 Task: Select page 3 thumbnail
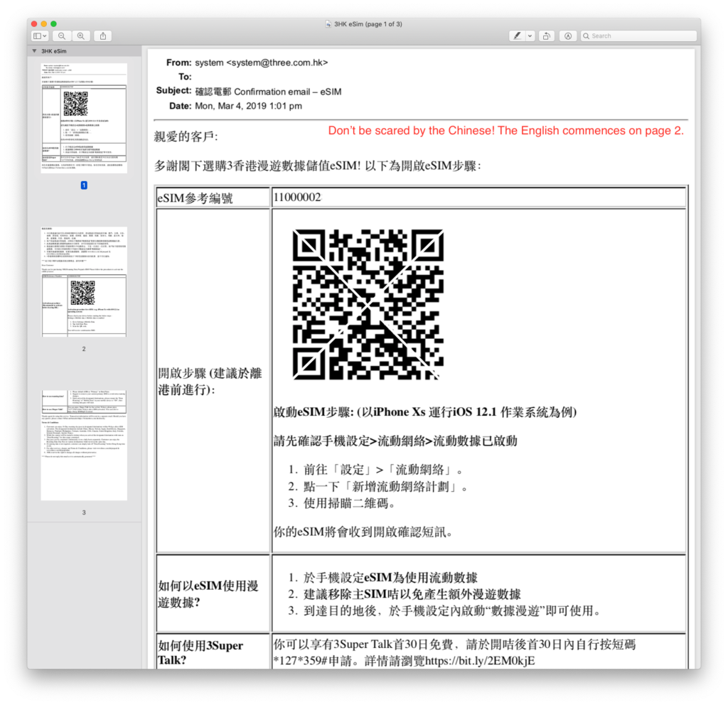(x=84, y=445)
